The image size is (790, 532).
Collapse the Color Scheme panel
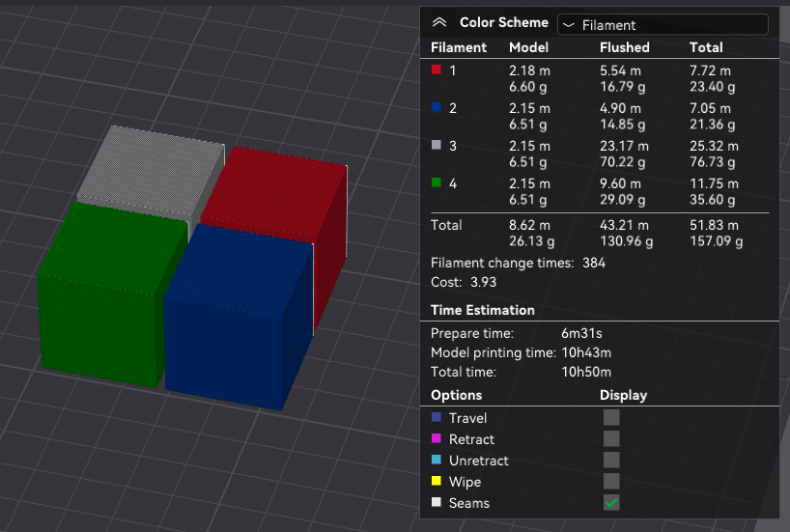pos(439,22)
